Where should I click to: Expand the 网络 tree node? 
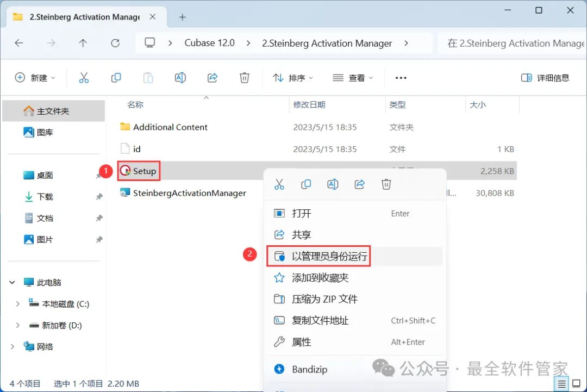(12, 347)
